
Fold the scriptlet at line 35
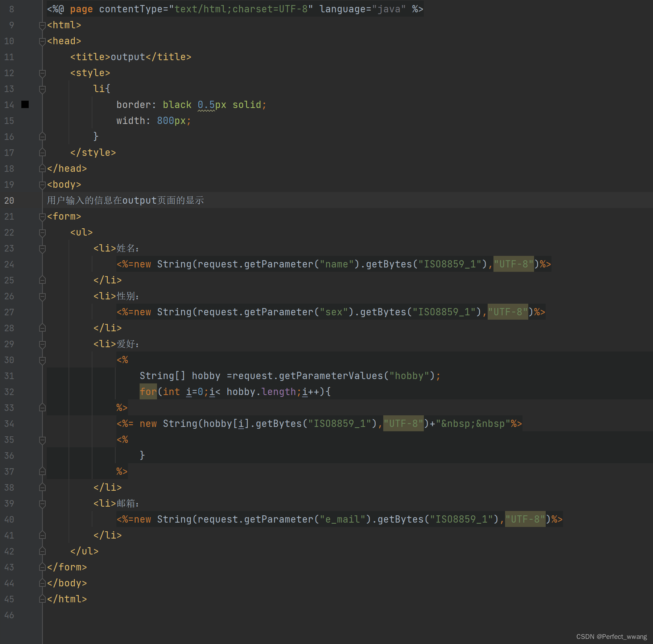pos(42,440)
